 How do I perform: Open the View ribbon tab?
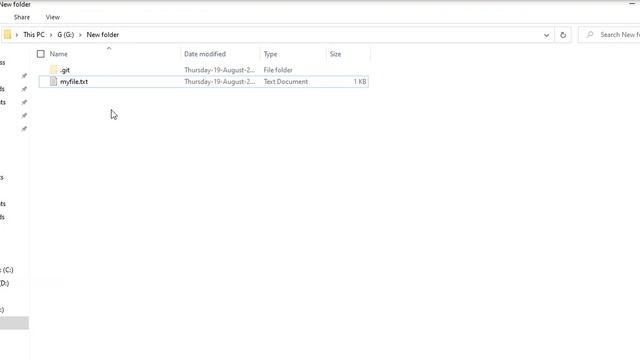(53, 17)
